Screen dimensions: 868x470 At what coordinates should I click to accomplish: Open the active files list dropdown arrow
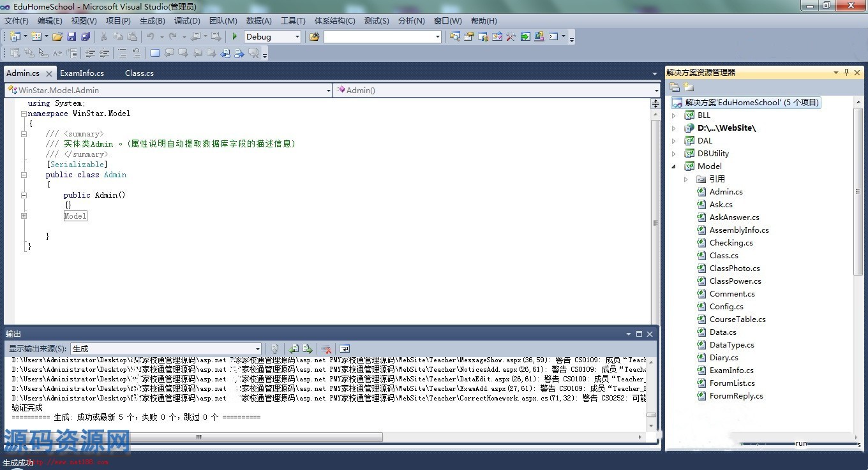[655, 73]
